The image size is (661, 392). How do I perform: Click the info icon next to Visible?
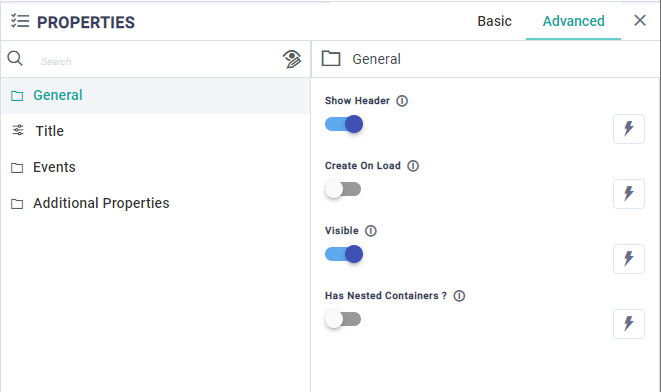coord(371,231)
